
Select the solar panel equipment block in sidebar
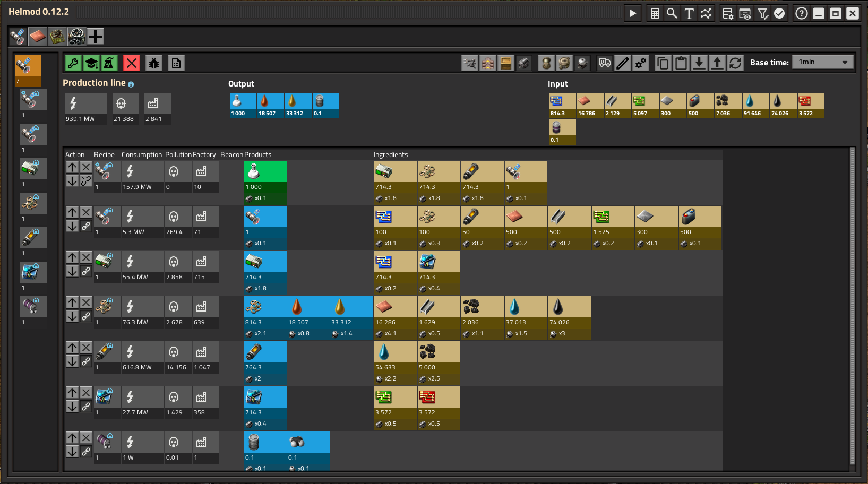pyautogui.click(x=33, y=169)
